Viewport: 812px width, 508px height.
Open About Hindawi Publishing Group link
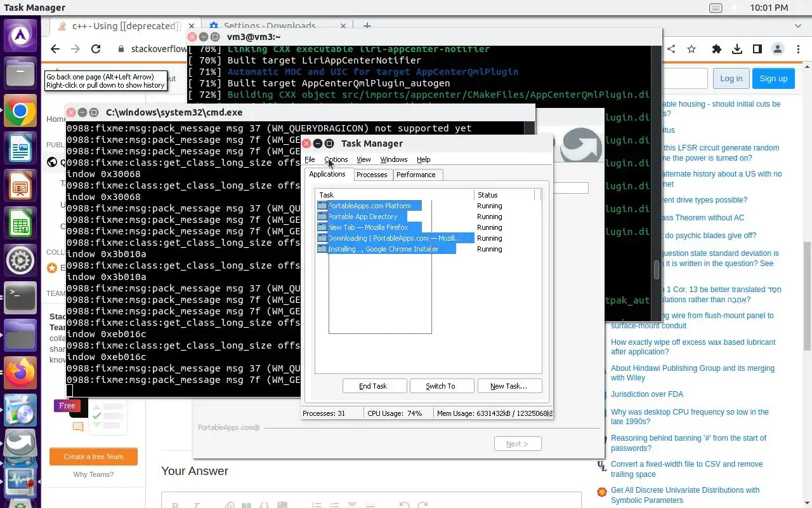pyautogui.click(x=693, y=373)
